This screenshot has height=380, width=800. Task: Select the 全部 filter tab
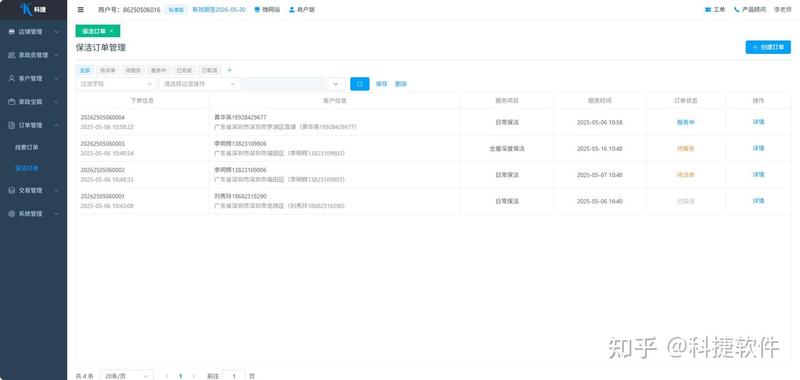point(85,70)
